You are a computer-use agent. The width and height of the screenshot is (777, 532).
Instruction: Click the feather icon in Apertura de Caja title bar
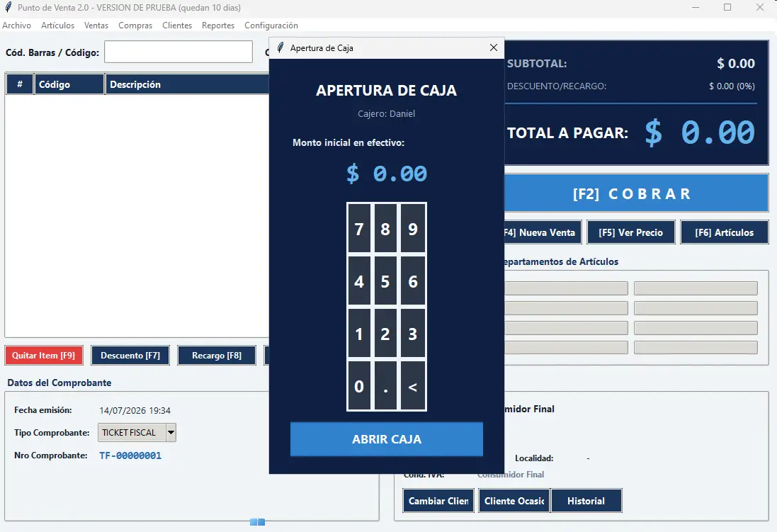[x=280, y=47]
